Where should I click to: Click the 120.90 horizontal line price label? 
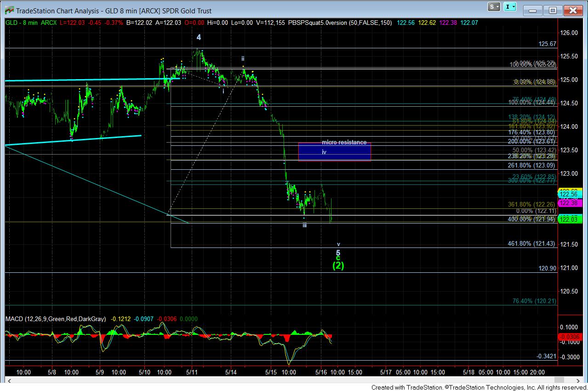tap(547, 268)
